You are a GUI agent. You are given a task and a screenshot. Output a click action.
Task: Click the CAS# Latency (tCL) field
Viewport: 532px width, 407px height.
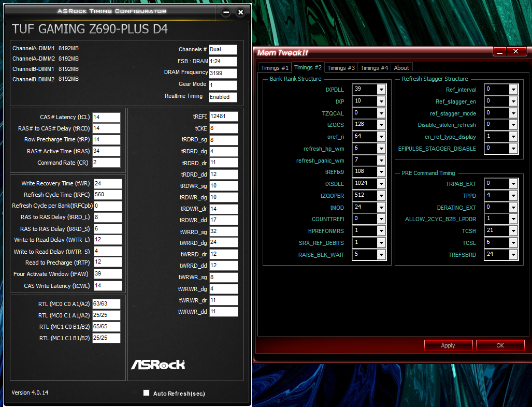106,118
